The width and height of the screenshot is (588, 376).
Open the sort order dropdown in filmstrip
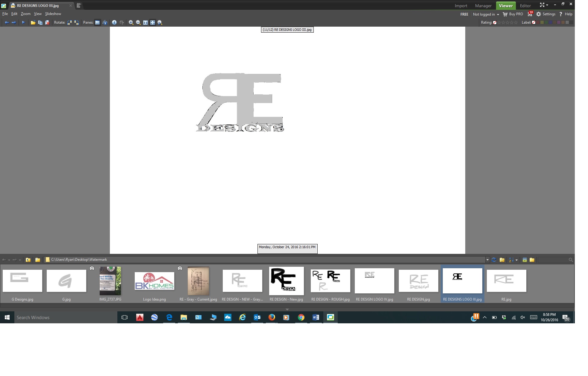(x=516, y=260)
